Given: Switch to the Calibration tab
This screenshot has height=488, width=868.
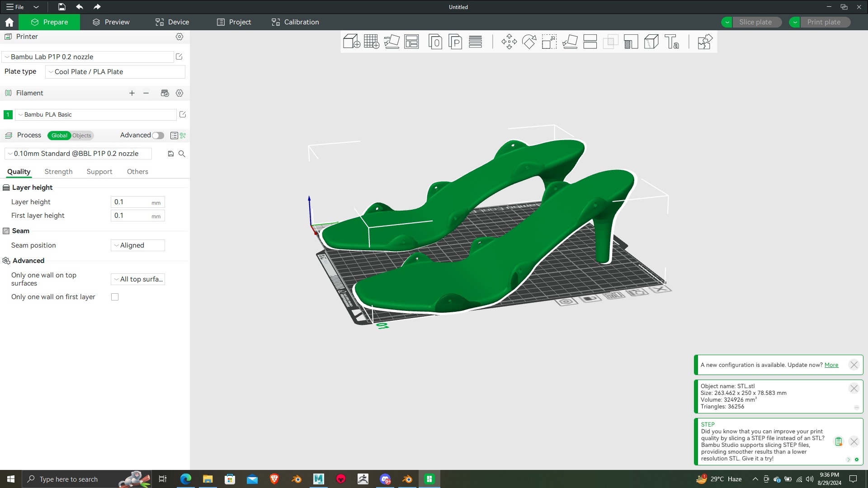Looking at the screenshot, I should (295, 22).
